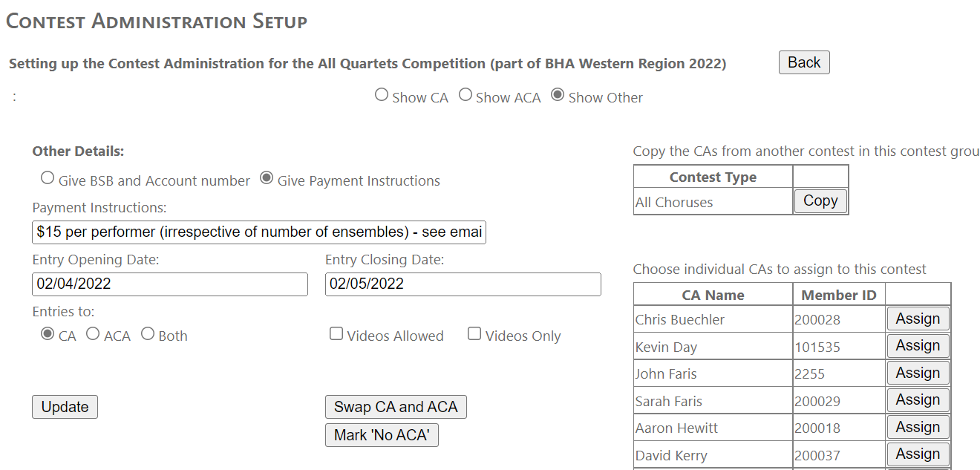Click the Back button

click(x=803, y=62)
